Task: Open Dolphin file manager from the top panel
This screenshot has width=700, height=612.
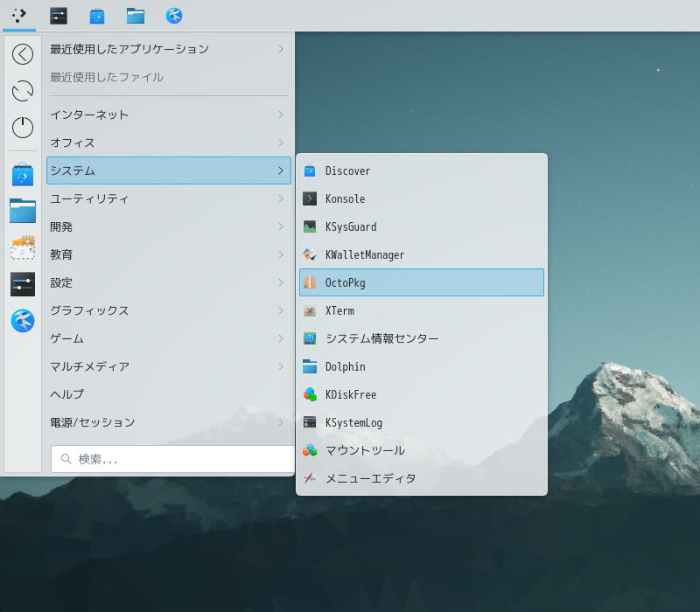Action: point(136,16)
